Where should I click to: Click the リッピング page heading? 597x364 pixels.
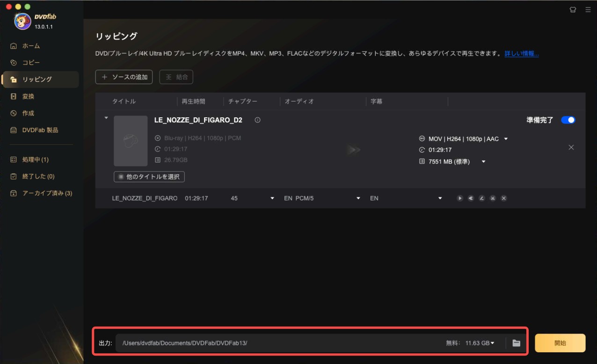[116, 36]
